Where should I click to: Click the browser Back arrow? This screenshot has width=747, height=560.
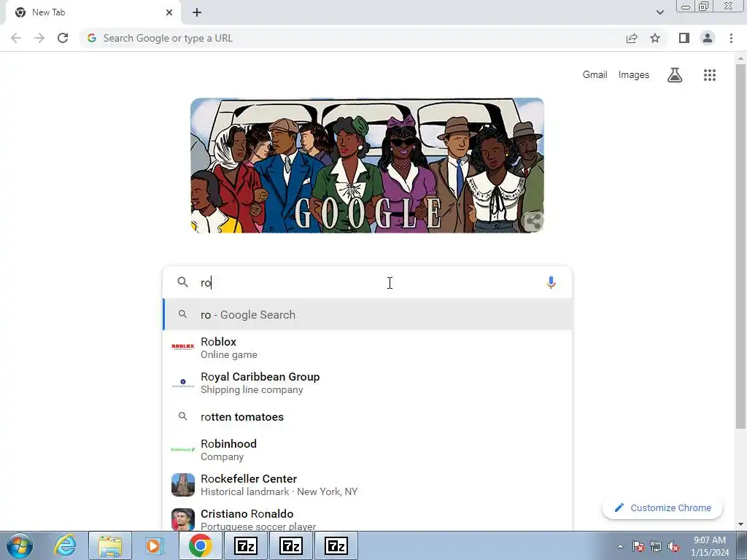16,38
